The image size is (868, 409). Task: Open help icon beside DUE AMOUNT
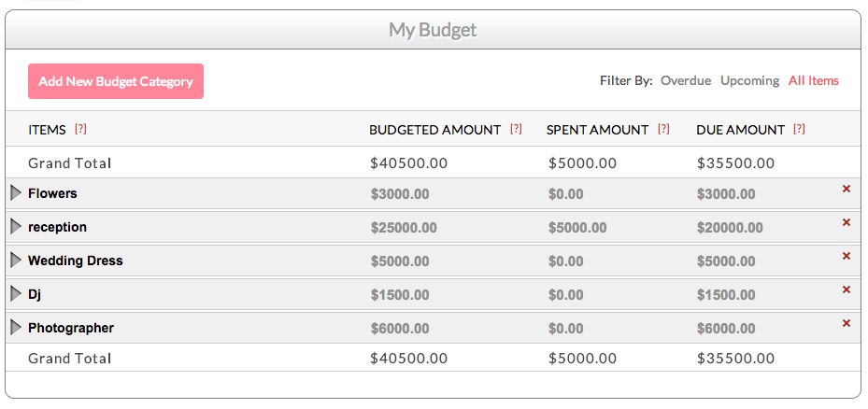pos(799,129)
